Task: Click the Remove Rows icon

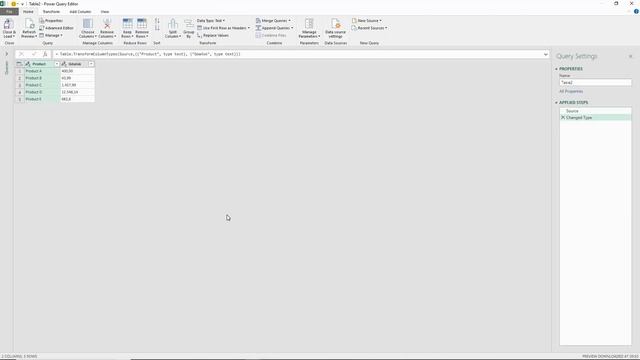Action: (142, 24)
